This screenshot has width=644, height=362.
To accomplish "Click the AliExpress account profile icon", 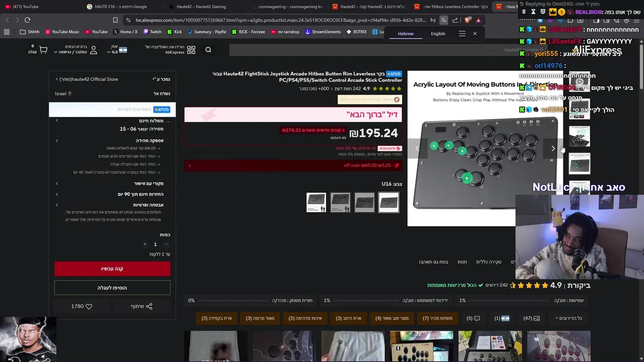I will [94, 50].
